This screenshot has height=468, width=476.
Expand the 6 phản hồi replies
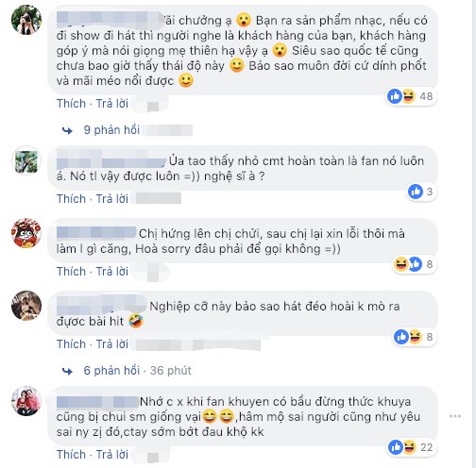coord(111,371)
